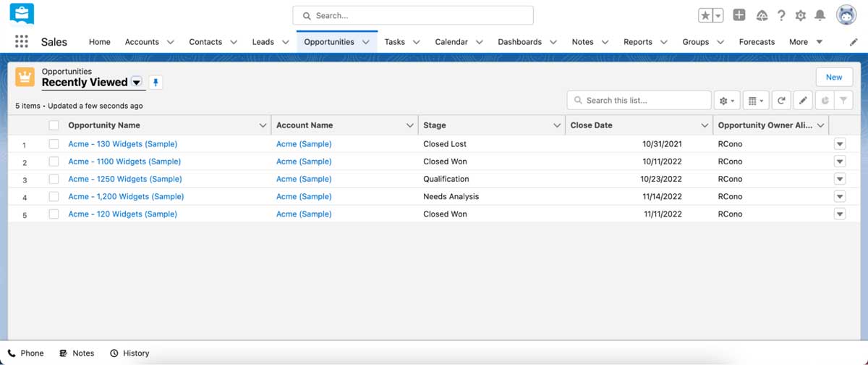Show the charts panel icon
868x365 pixels.
(825, 101)
